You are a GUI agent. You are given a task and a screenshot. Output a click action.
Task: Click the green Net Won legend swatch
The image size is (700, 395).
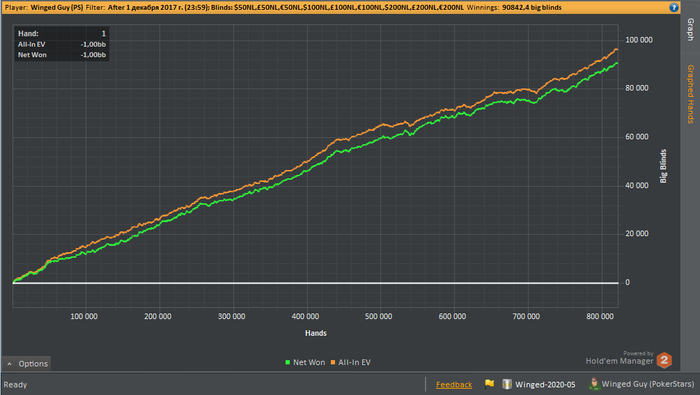pos(288,362)
